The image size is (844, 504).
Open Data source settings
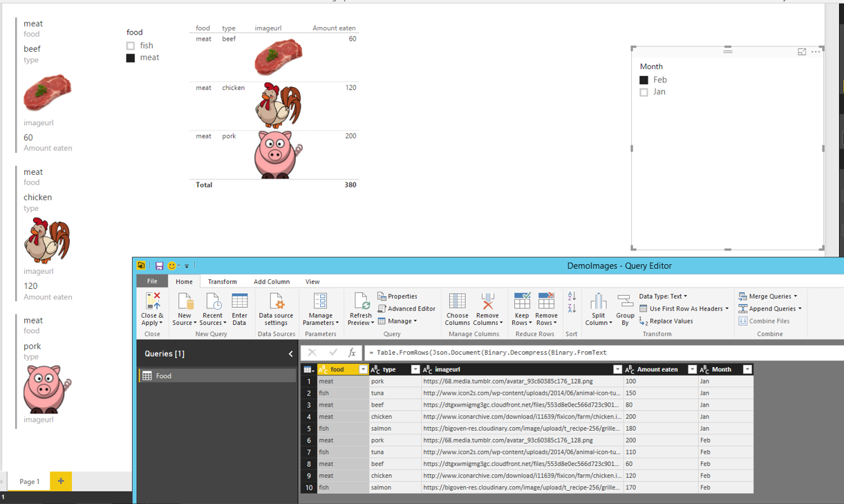(276, 309)
